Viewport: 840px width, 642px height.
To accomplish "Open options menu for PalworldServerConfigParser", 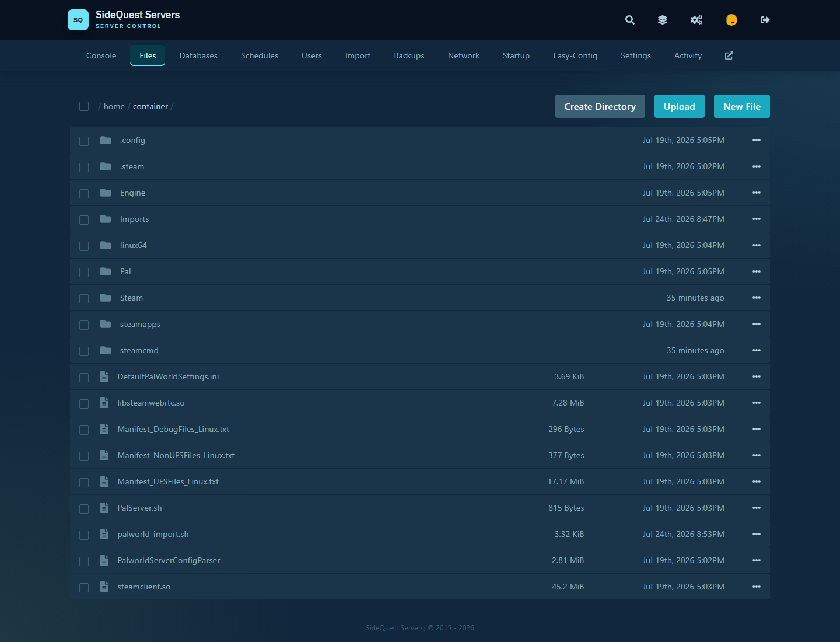I will click(757, 560).
